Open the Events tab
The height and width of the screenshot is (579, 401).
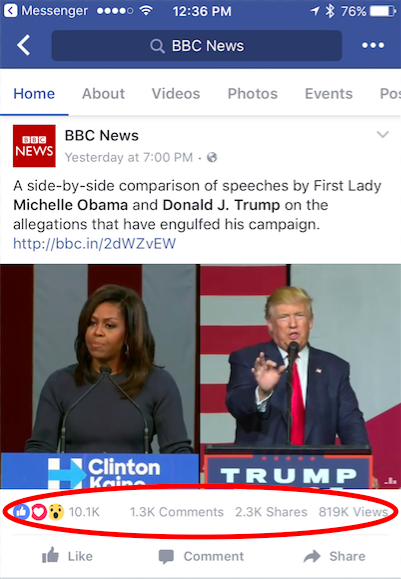[329, 94]
